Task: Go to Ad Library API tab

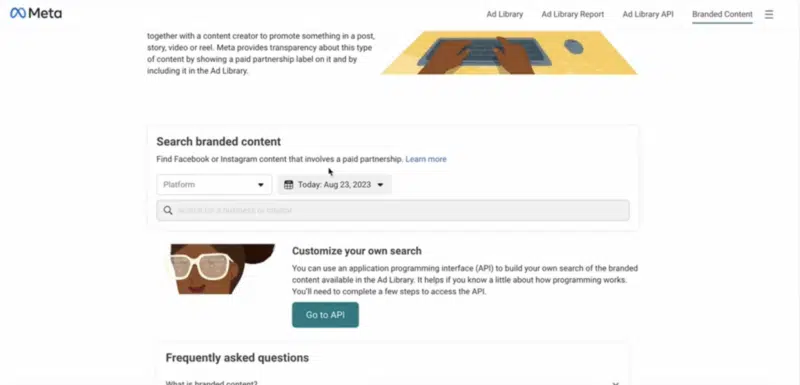Action: point(648,14)
